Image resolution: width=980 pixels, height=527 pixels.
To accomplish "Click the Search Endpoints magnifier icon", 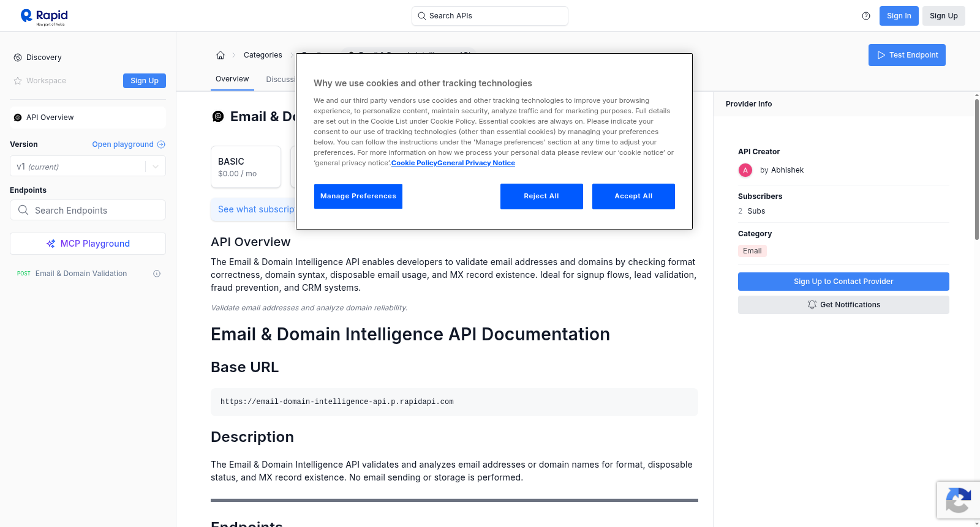I will pyautogui.click(x=23, y=210).
